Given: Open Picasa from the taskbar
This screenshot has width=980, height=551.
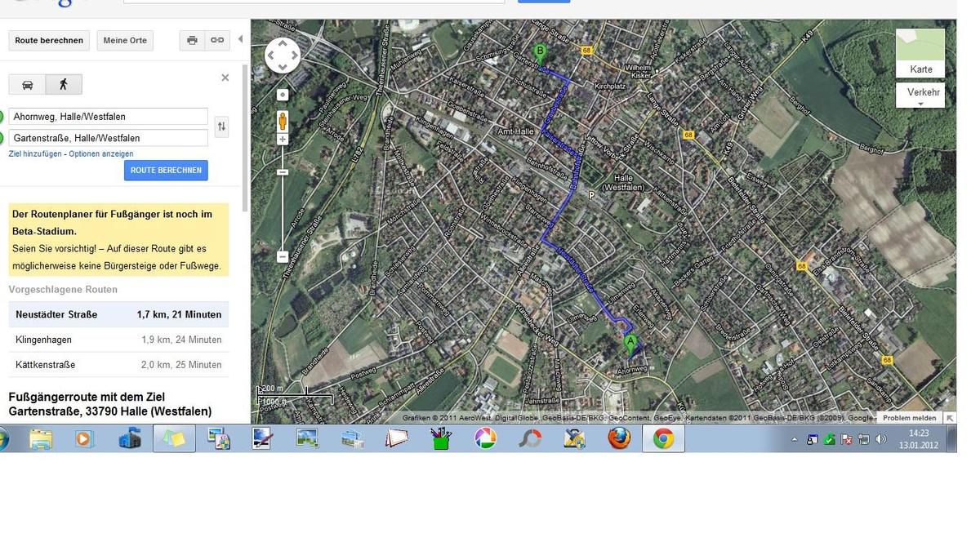Looking at the screenshot, I should pos(485,439).
